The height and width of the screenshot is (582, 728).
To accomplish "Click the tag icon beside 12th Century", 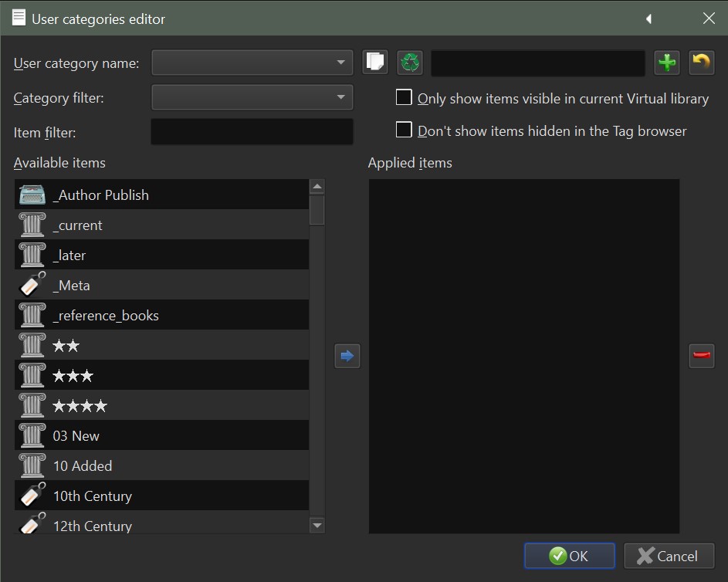I will [32, 523].
